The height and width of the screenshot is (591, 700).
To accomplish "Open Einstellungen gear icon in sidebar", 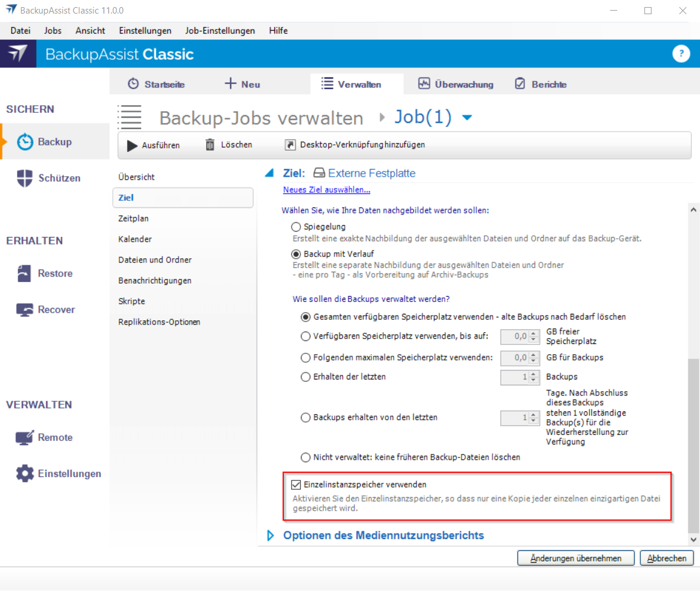I will pyautogui.click(x=25, y=474).
